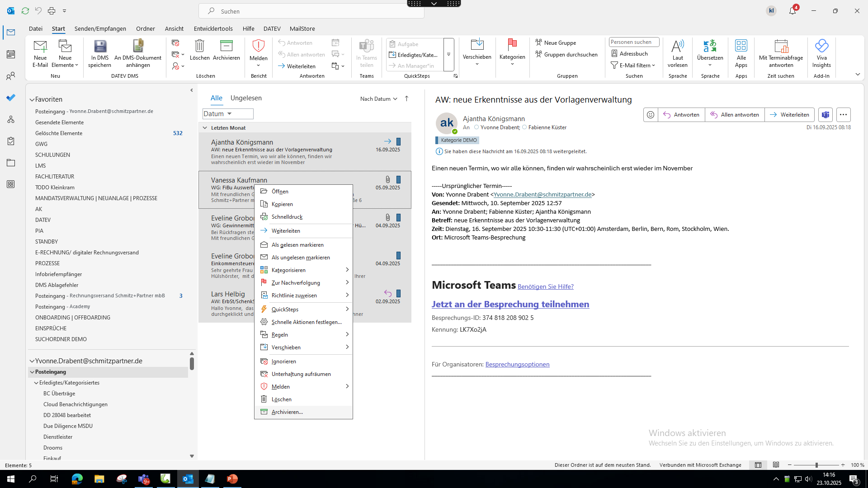Click the Teams share icon in reading pane
The image size is (868, 488).
click(x=826, y=115)
